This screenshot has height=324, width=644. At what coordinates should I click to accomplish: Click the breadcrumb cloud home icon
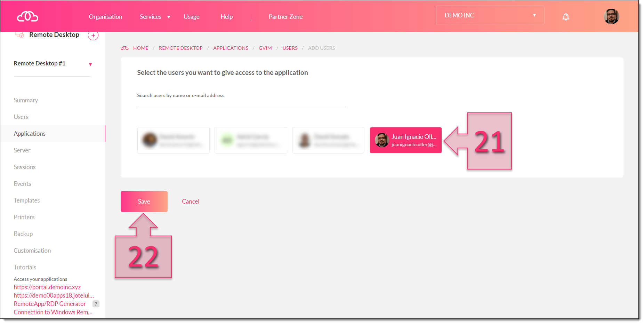click(125, 48)
